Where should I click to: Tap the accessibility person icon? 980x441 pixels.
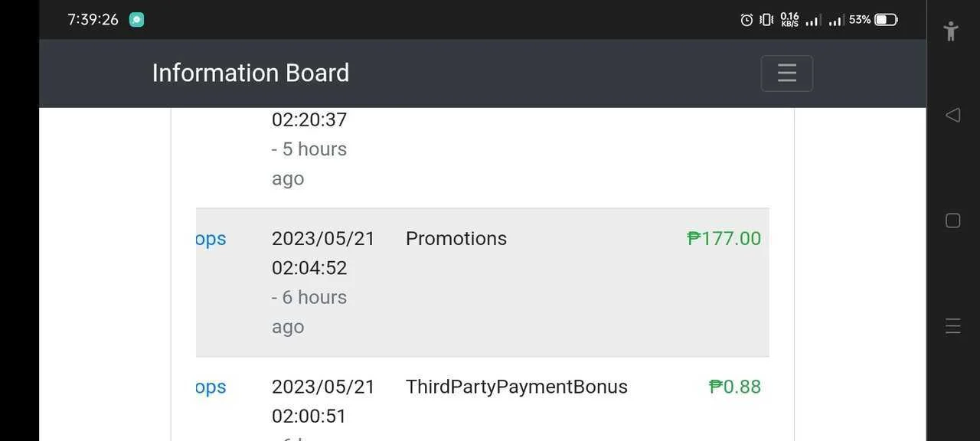click(951, 31)
